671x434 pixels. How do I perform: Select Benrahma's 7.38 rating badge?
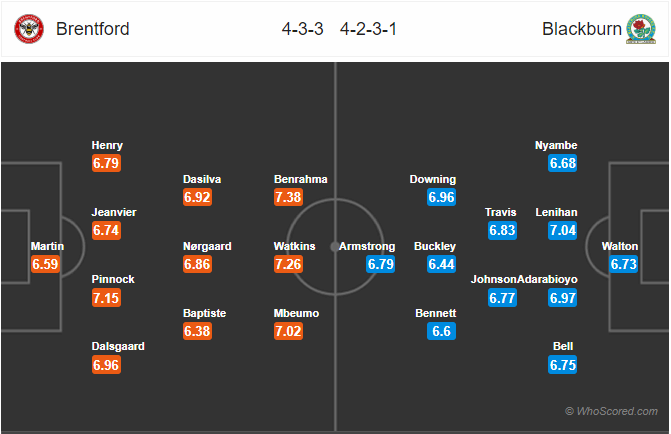pyautogui.click(x=288, y=197)
